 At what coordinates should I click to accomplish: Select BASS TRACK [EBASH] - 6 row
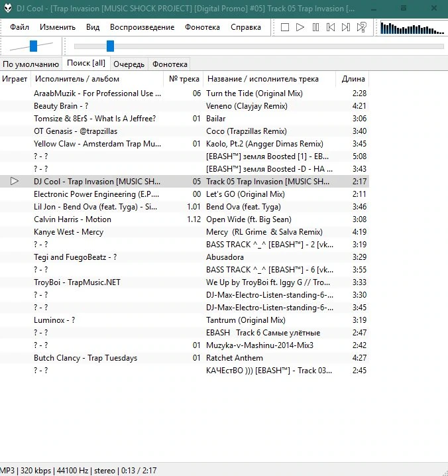tap(184, 270)
